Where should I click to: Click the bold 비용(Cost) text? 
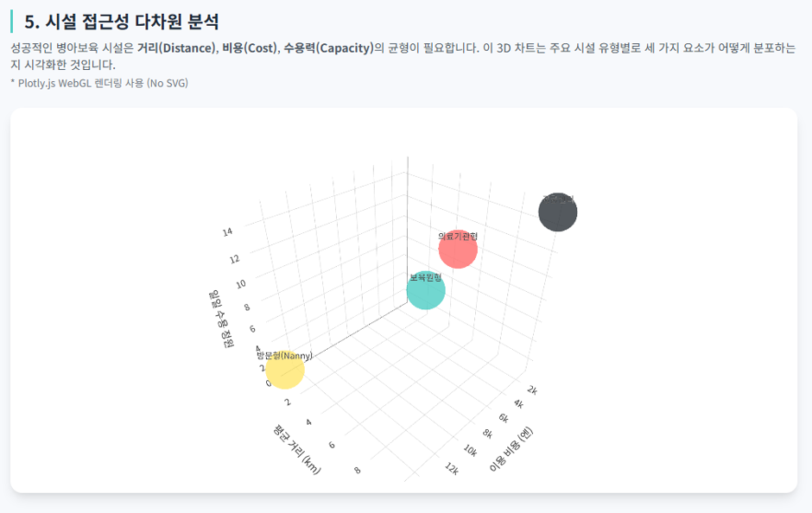[x=250, y=48]
